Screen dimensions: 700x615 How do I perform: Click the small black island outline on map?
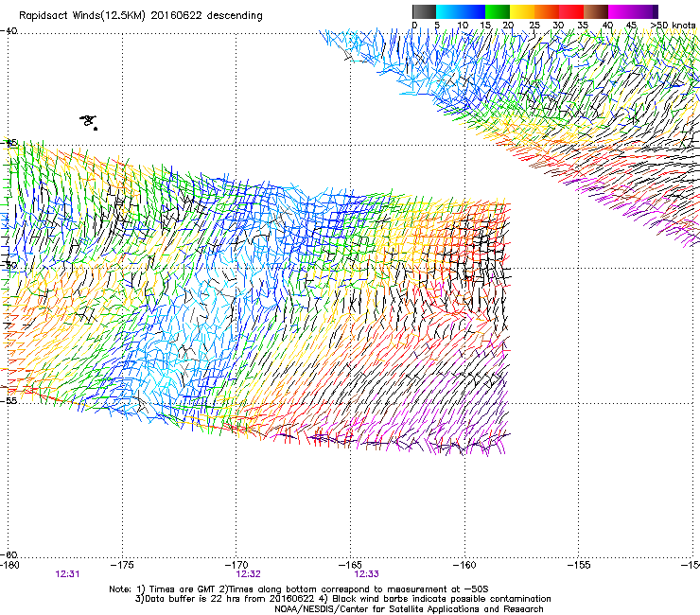tap(89, 122)
